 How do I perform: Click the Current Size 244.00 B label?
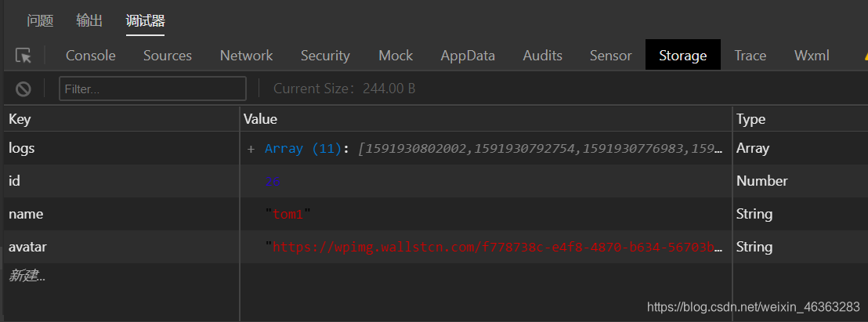click(x=345, y=89)
